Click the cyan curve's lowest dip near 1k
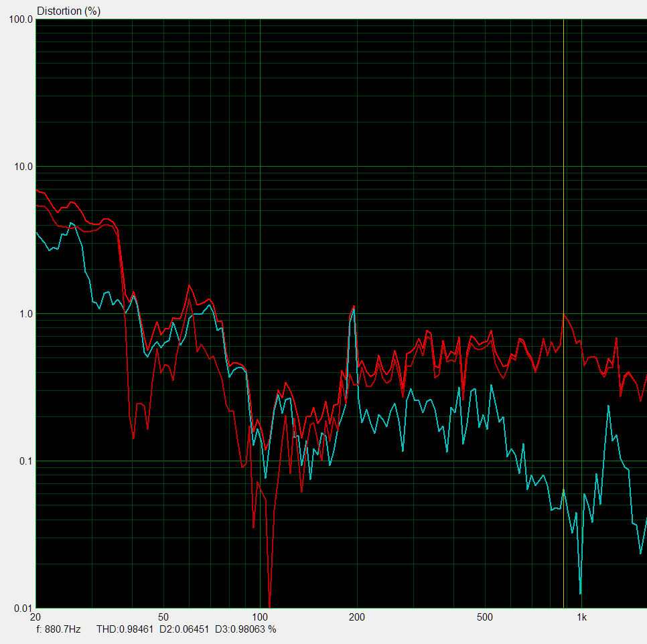 [x=580, y=592]
